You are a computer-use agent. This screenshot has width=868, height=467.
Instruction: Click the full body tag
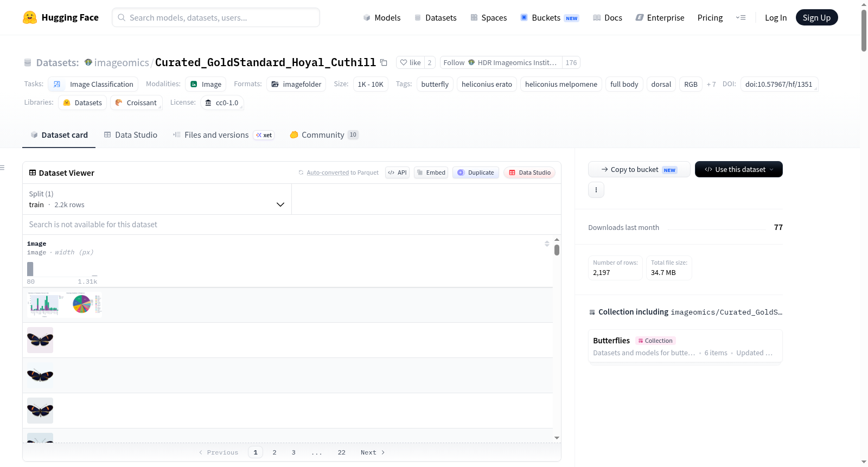[x=624, y=84]
